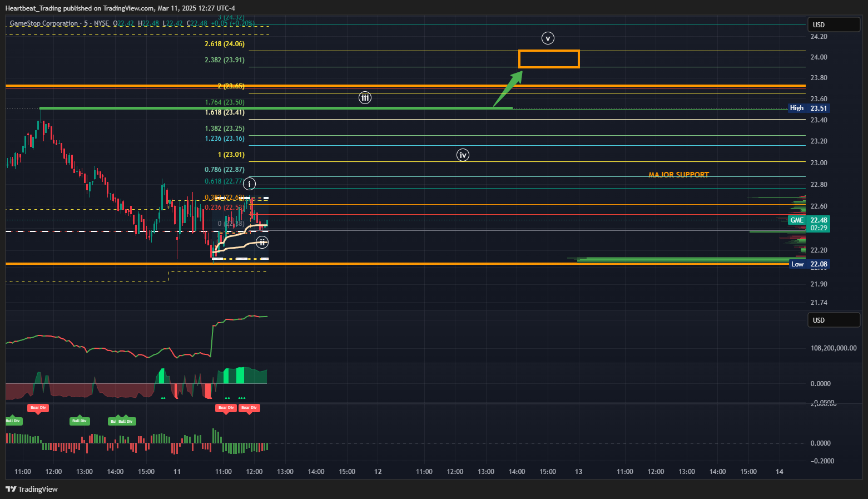The image size is (868, 499).
Task: Click the 1.618 (23.41) Fibonacci label
Action: pyautogui.click(x=225, y=112)
